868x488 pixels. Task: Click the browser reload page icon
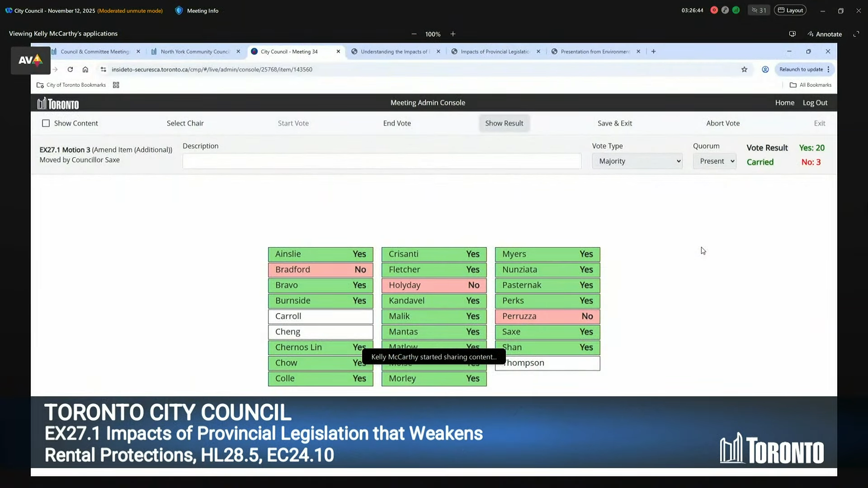(x=70, y=70)
